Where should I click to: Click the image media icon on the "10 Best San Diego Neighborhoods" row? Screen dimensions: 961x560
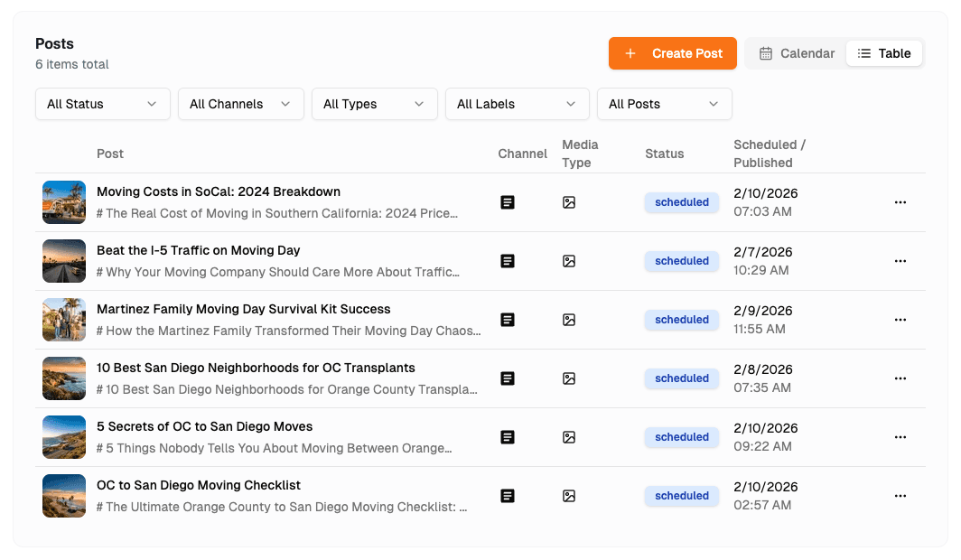pyautogui.click(x=569, y=378)
